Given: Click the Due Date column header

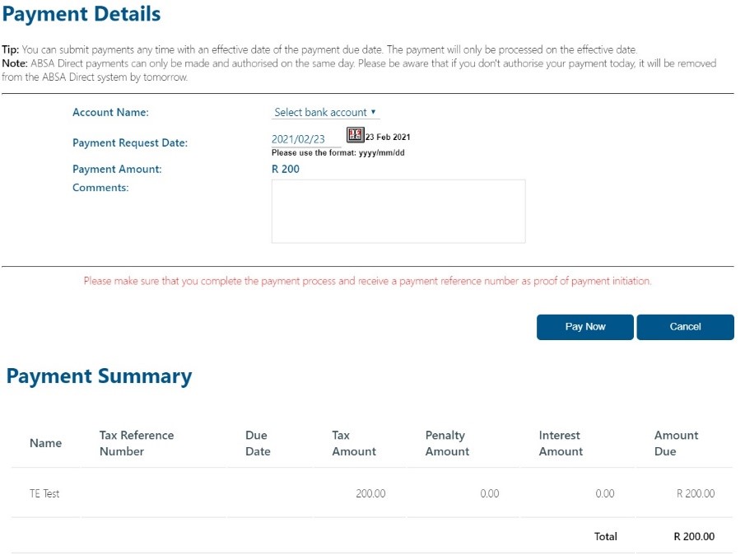Looking at the screenshot, I should [257, 443].
